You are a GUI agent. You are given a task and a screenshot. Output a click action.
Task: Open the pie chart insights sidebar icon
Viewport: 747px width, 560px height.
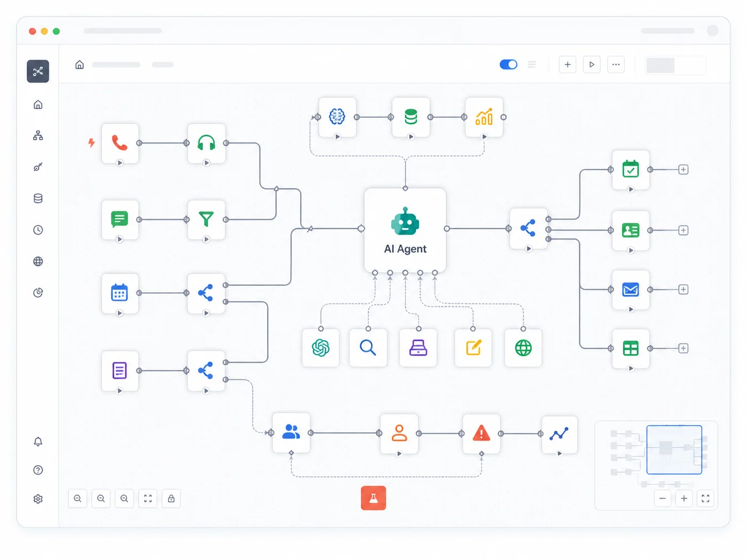(38, 292)
